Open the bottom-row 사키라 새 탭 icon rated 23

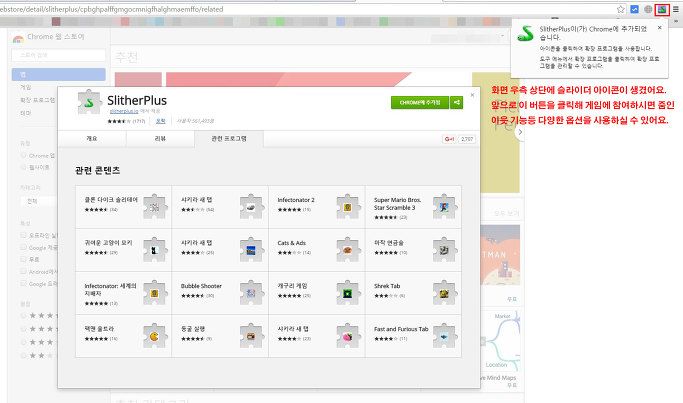click(348, 336)
